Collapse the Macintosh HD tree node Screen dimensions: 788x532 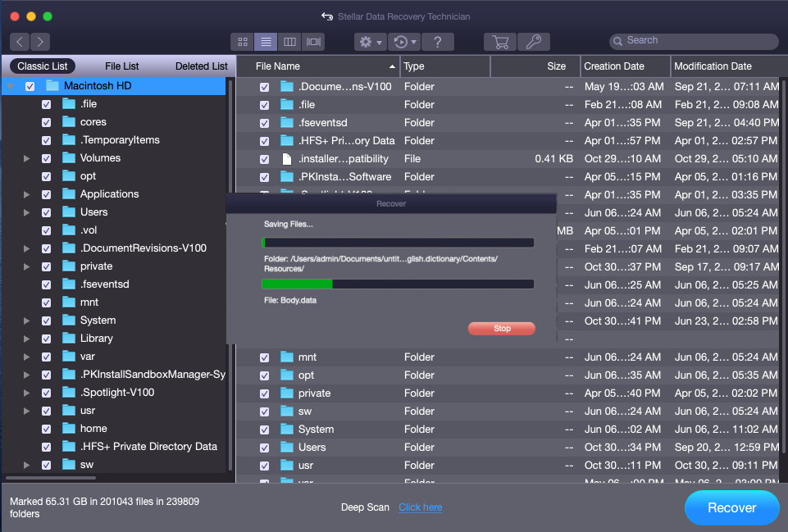click(10, 86)
